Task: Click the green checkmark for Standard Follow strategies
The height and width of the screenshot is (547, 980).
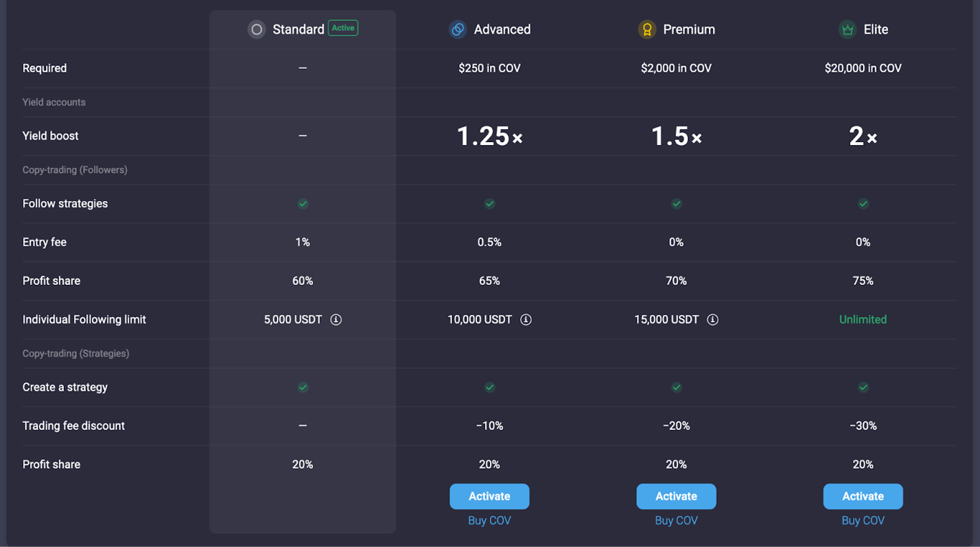Action: click(303, 203)
